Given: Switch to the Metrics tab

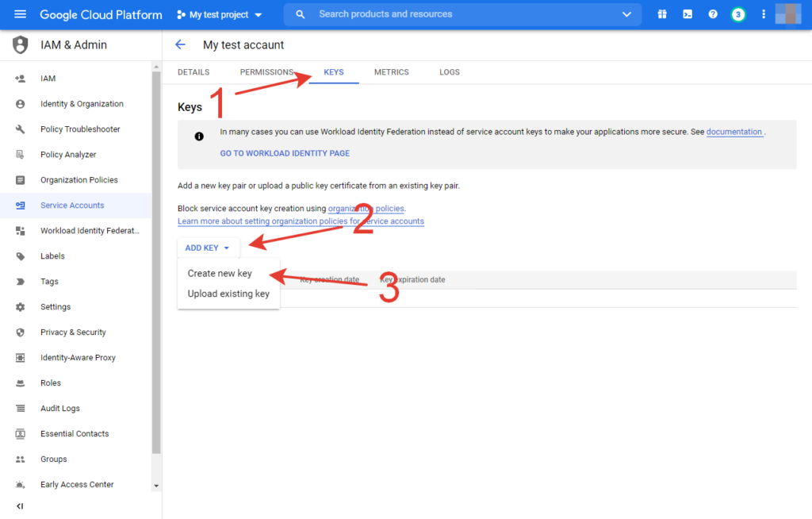Looking at the screenshot, I should point(392,72).
